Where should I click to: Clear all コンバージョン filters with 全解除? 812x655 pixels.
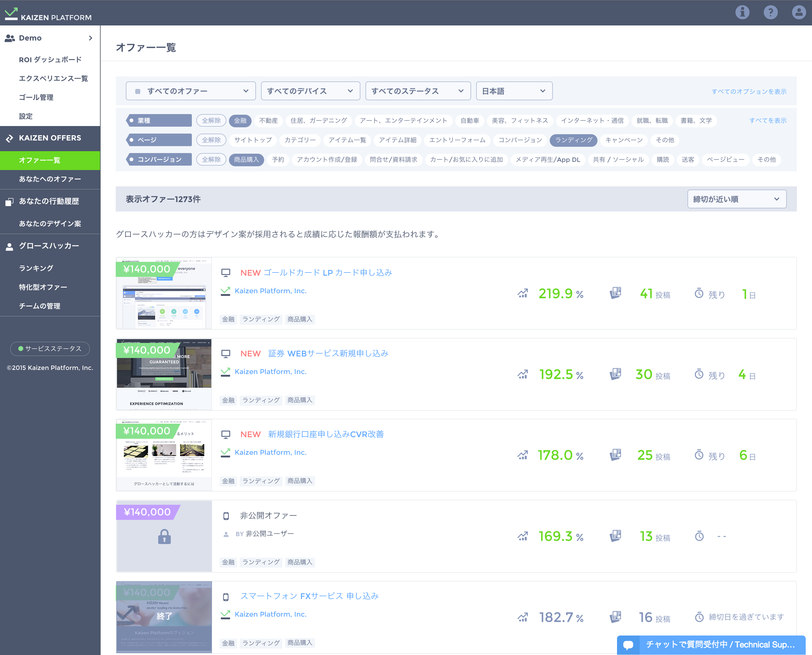(211, 160)
